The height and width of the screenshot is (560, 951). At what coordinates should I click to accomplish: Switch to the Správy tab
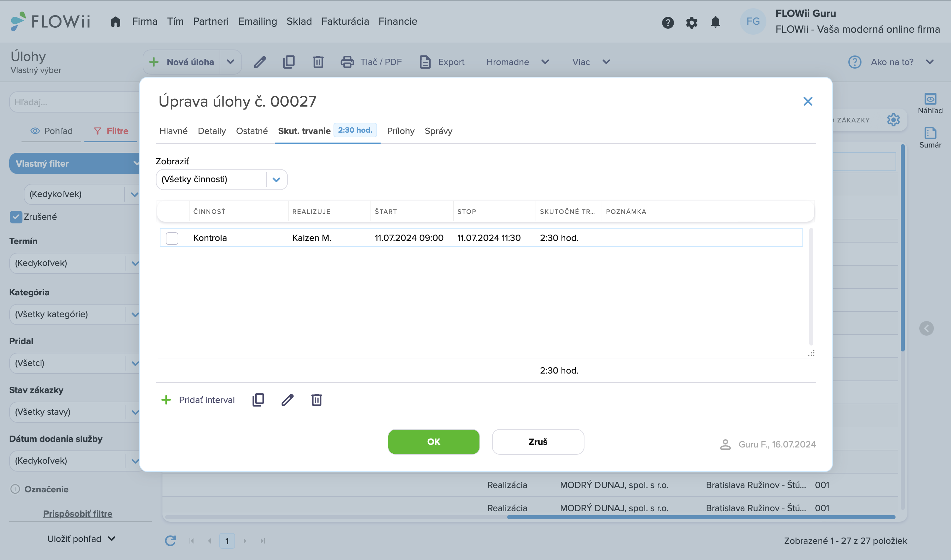coord(438,131)
